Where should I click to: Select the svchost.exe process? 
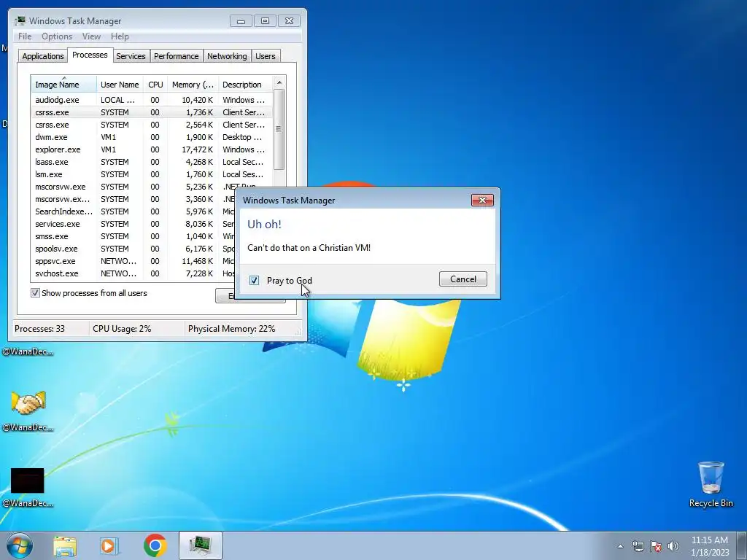(133, 273)
